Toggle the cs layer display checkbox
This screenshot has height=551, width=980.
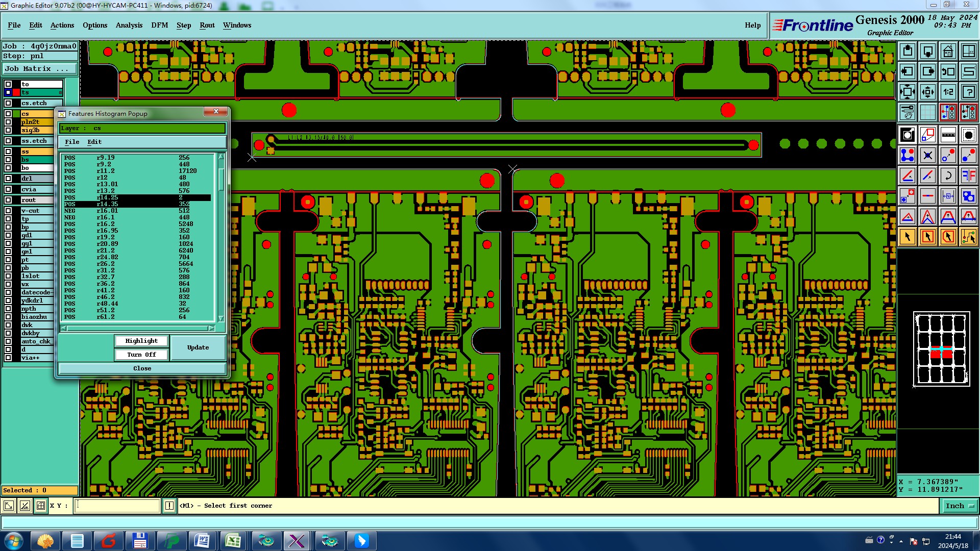(x=8, y=114)
